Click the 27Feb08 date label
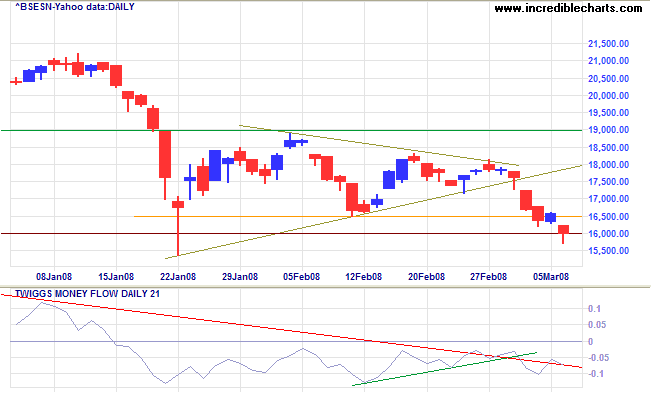 click(x=489, y=277)
